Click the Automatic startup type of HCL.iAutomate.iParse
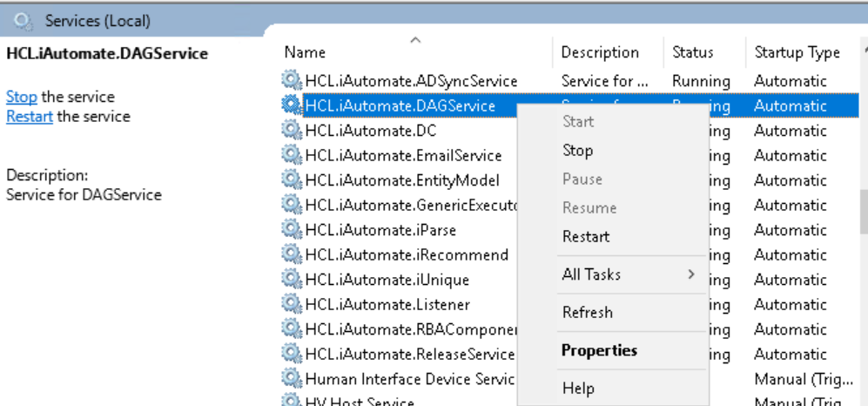The image size is (868, 406). [790, 229]
